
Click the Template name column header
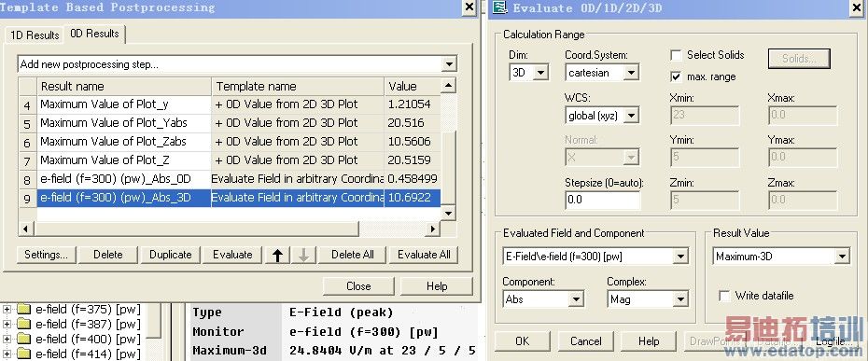298,87
